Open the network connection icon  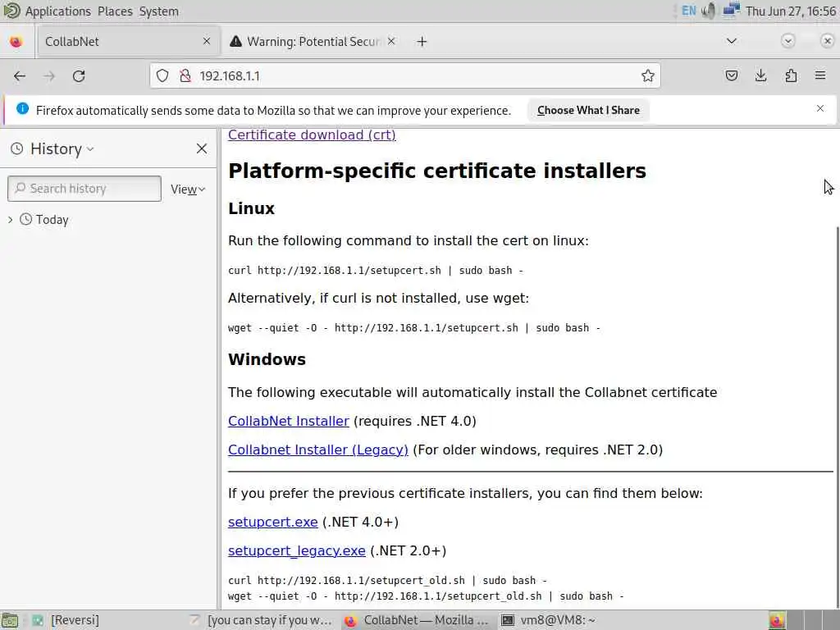(731, 11)
